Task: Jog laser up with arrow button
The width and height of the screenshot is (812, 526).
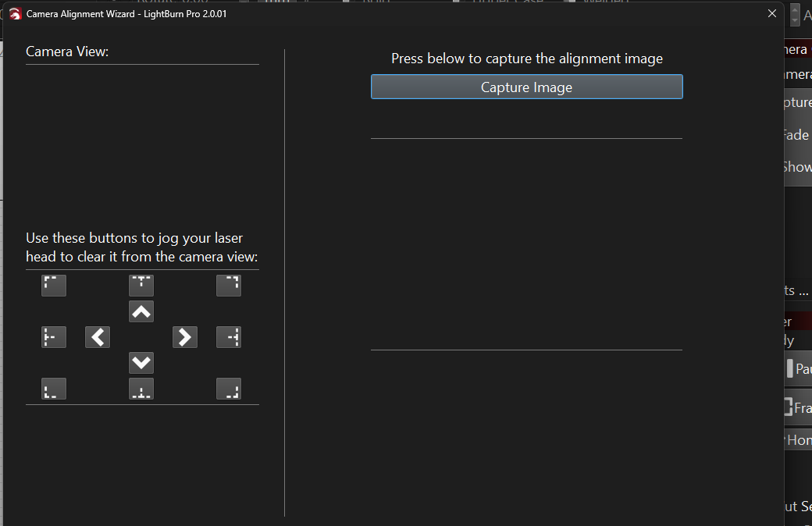Action: [141, 311]
